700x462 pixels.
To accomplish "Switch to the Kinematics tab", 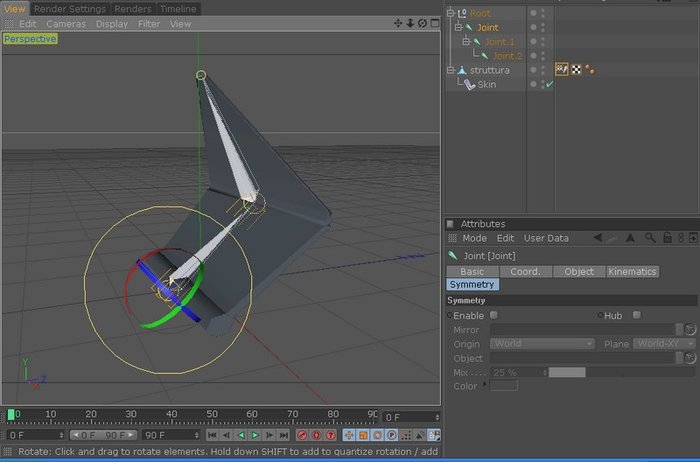I will (x=632, y=271).
